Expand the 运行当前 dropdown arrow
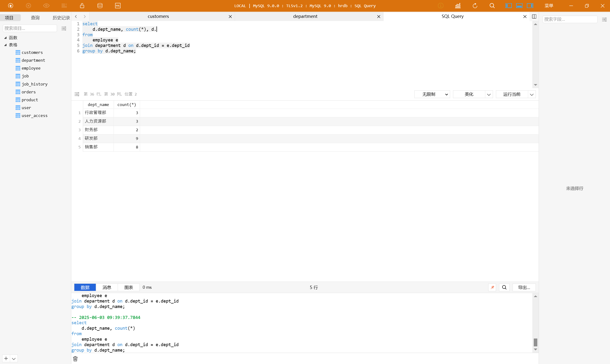This screenshot has width=610, height=364. pos(532,94)
